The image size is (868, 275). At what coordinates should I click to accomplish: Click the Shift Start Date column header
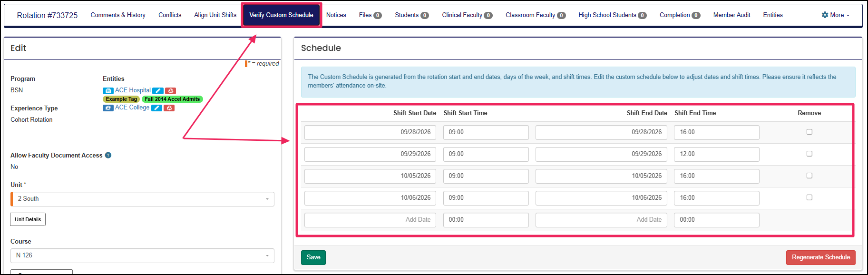[414, 113]
